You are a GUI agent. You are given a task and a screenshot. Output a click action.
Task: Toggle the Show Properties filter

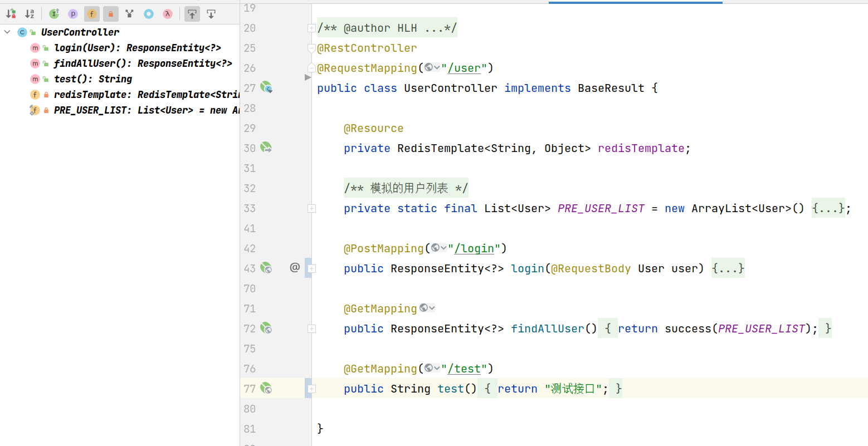[x=73, y=14]
